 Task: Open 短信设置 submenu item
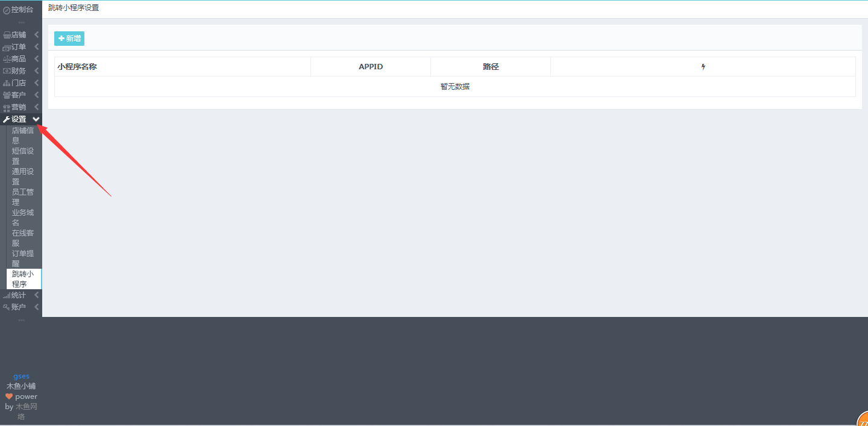pyautogui.click(x=23, y=155)
